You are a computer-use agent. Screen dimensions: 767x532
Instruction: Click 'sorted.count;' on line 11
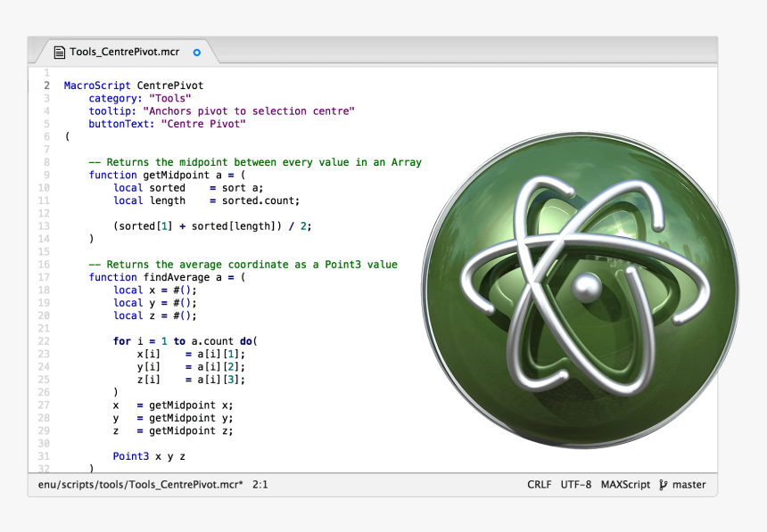pos(260,201)
